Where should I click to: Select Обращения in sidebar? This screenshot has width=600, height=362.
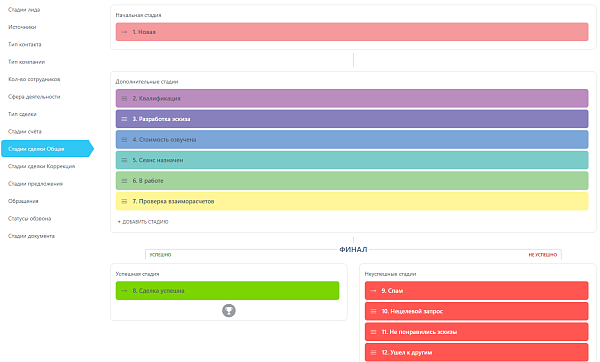point(23,201)
